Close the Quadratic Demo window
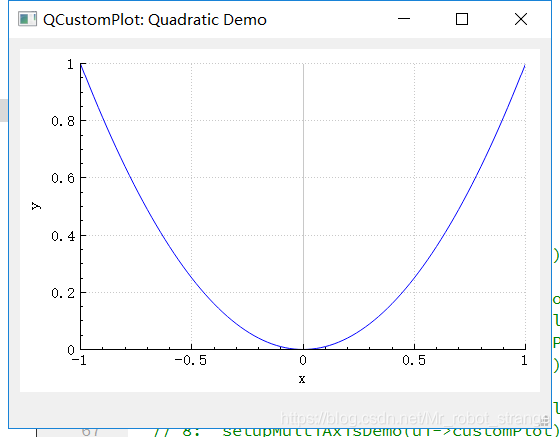Screen dimensions: 560x437 pyautogui.click(x=521, y=19)
